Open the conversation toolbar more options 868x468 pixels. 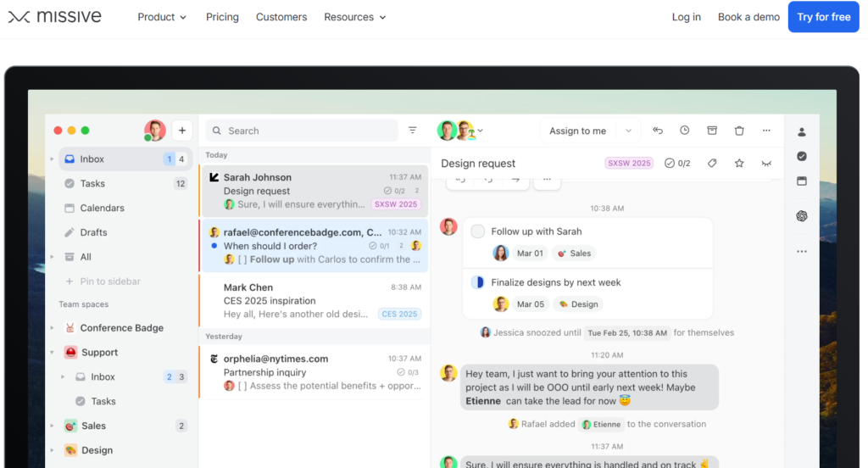pos(766,131)
